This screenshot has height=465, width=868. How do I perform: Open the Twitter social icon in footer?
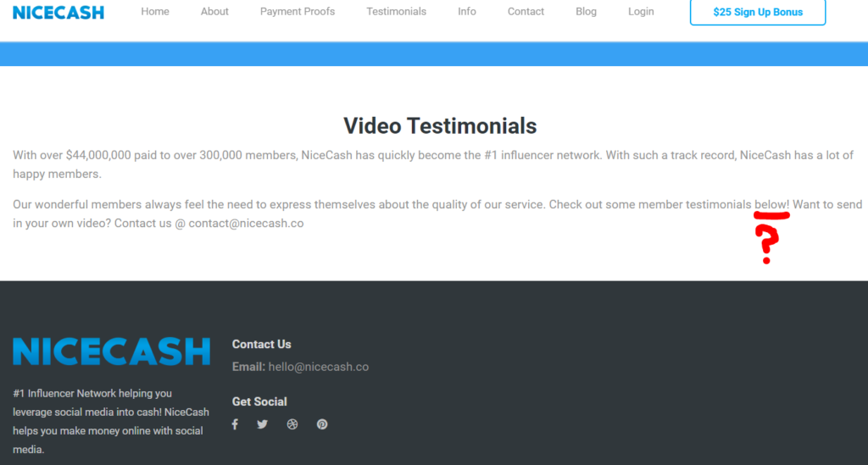(x=263, y=424)
